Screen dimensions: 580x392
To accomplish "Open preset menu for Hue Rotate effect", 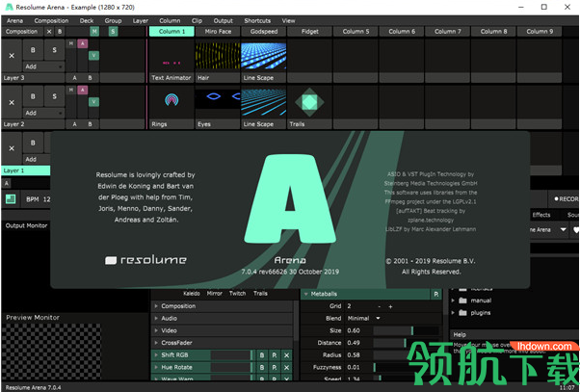I will click(x=274, y=368).
